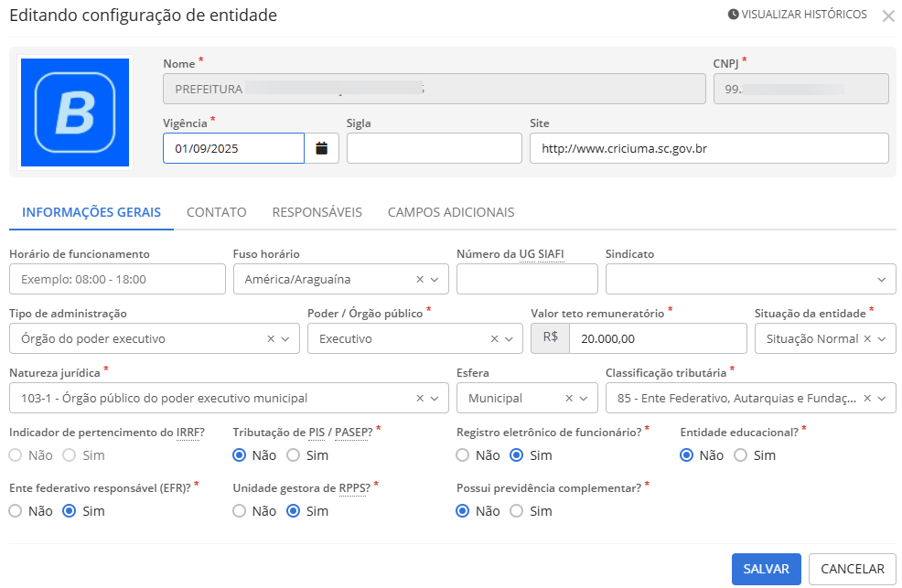Click Número da UG SIAFI field
This screenshot has width=902, height=588.
[x=527, y=279]
